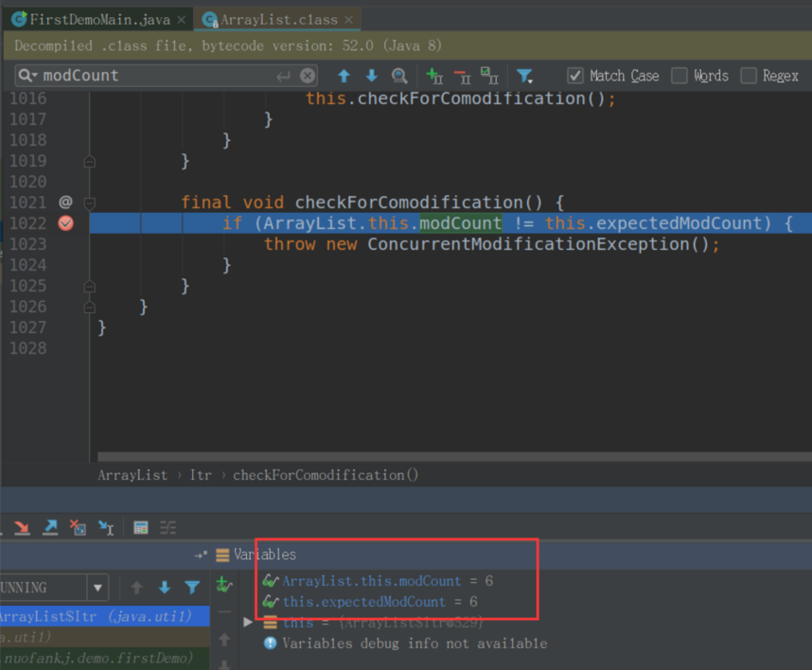Click the search filter funnel icon
The image size is (812, 670).
click(524, 76)
